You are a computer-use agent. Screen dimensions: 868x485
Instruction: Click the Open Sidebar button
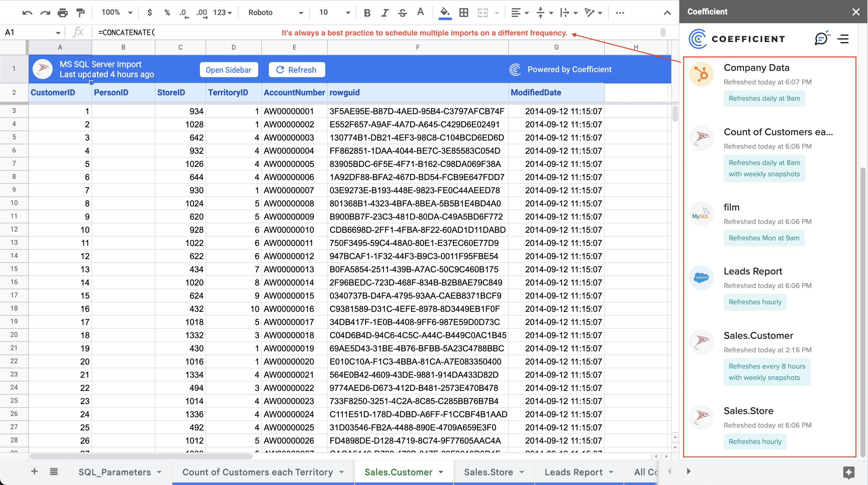click(229, 69)
